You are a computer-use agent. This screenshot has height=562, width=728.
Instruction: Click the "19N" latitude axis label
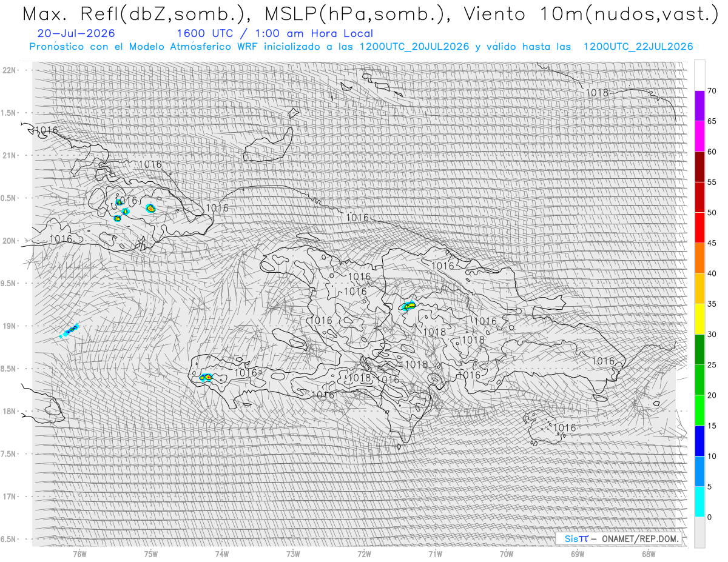point(9,326)
